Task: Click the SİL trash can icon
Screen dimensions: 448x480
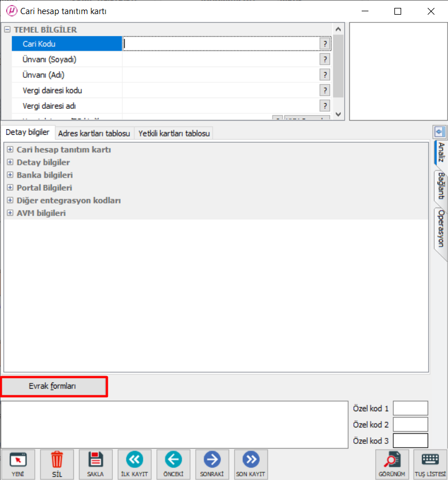Action: click(57, 464)
